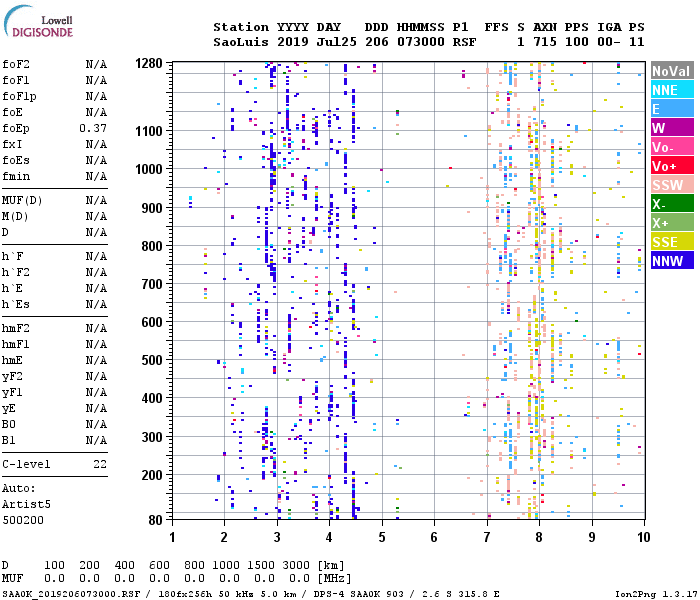
Task: Click the foEp value 0.37
Action: (x=93, y=129)
